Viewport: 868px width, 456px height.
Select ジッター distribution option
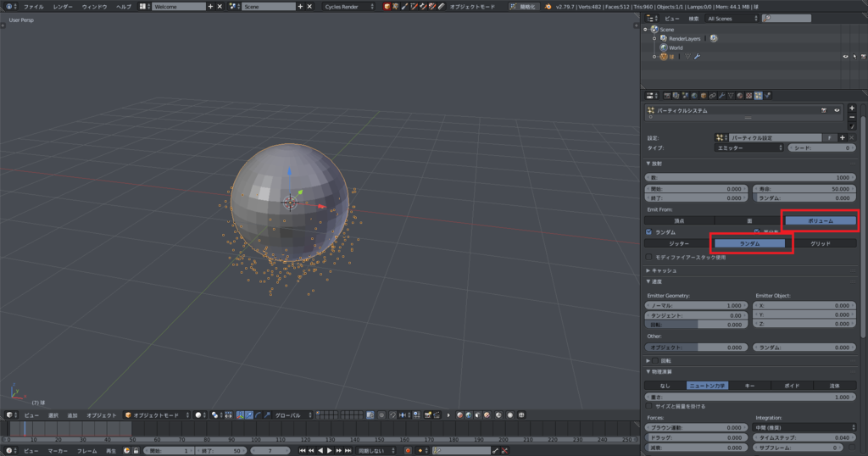click(679, 243)
